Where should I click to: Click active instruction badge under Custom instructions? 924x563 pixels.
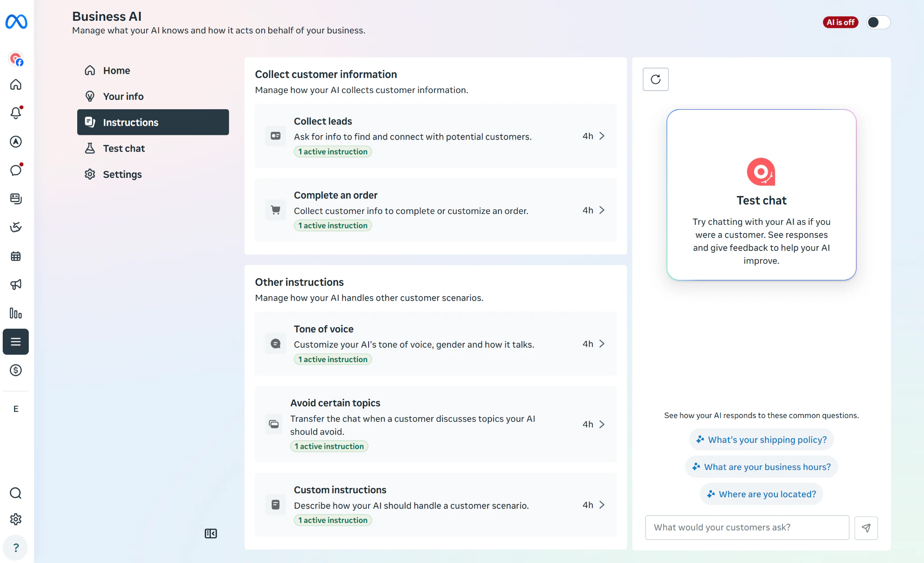click(333, 520)
